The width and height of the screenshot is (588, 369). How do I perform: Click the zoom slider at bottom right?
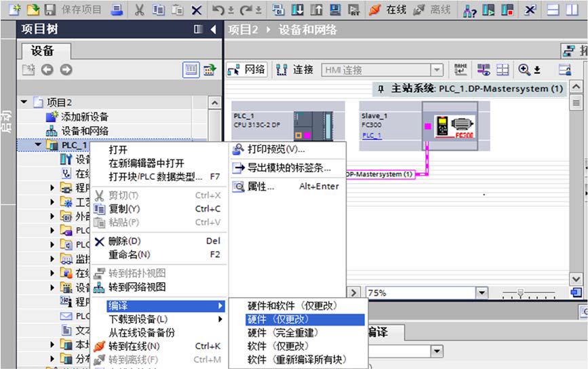pos(520,293)
